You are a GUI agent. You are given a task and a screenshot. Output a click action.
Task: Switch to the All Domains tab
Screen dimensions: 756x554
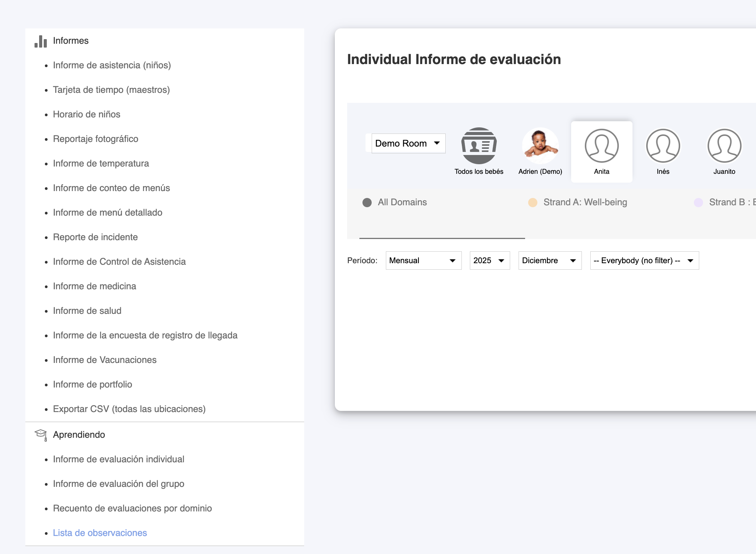click(402, 203)
